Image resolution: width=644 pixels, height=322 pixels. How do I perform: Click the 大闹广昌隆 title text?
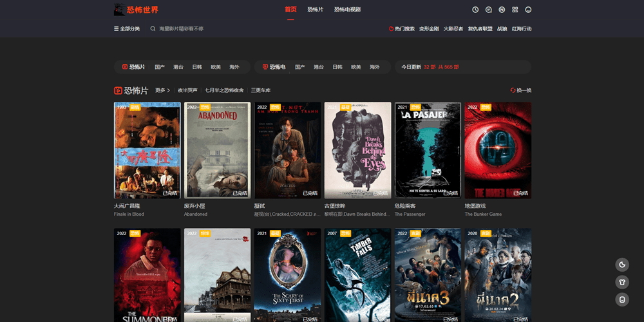[x=127, y=206]
